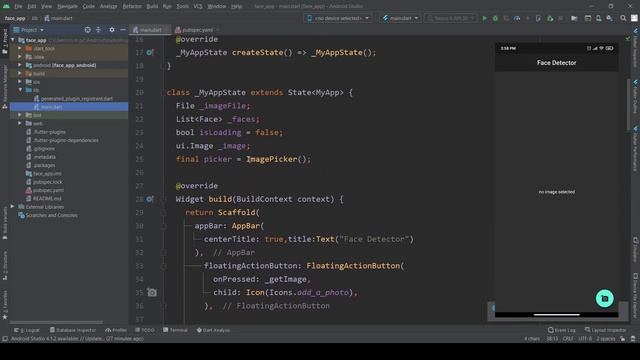This screenshot has height=360, width=640.
Task: Open the File menu
Action: point(18,7)
